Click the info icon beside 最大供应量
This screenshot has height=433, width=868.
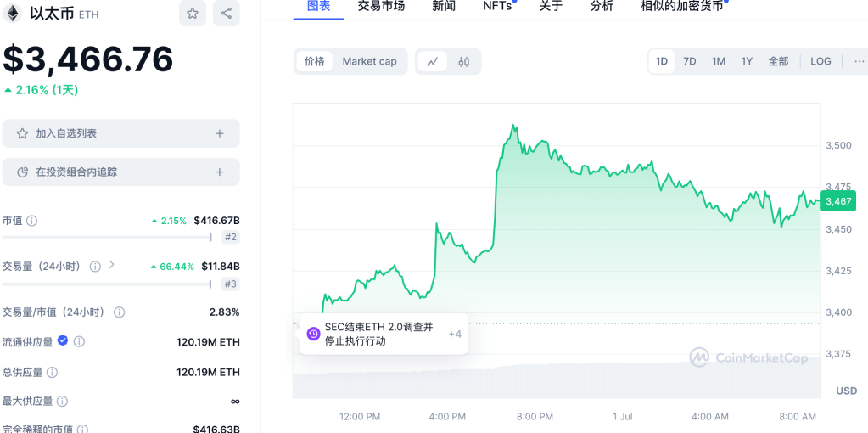click(62, 401)
